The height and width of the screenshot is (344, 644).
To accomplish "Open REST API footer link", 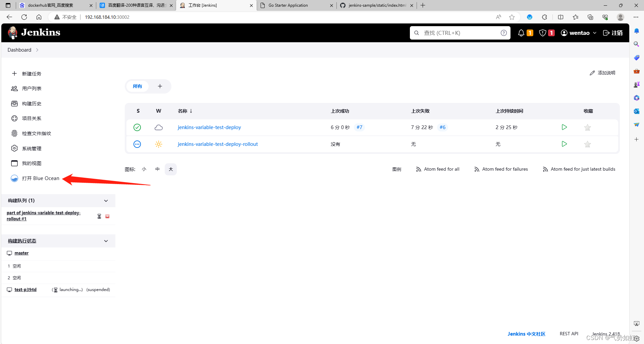I will coord(569,334).
